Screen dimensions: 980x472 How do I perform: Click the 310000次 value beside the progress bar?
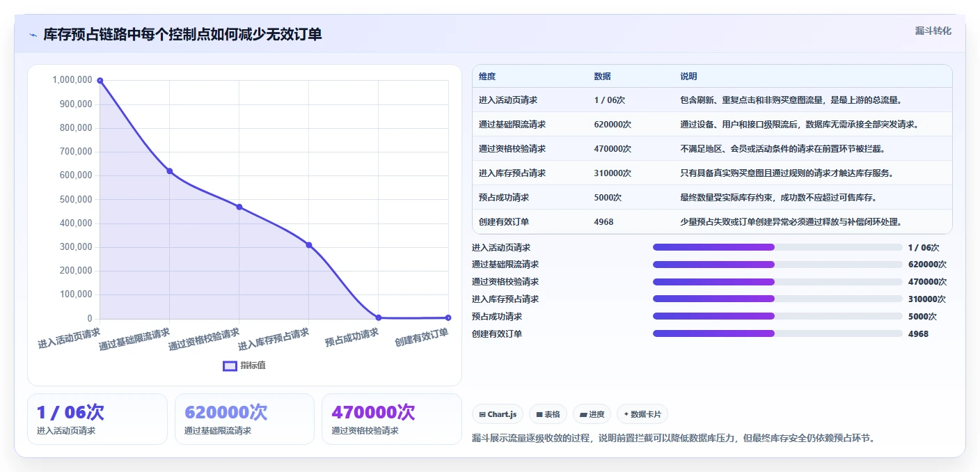[927, 299]
